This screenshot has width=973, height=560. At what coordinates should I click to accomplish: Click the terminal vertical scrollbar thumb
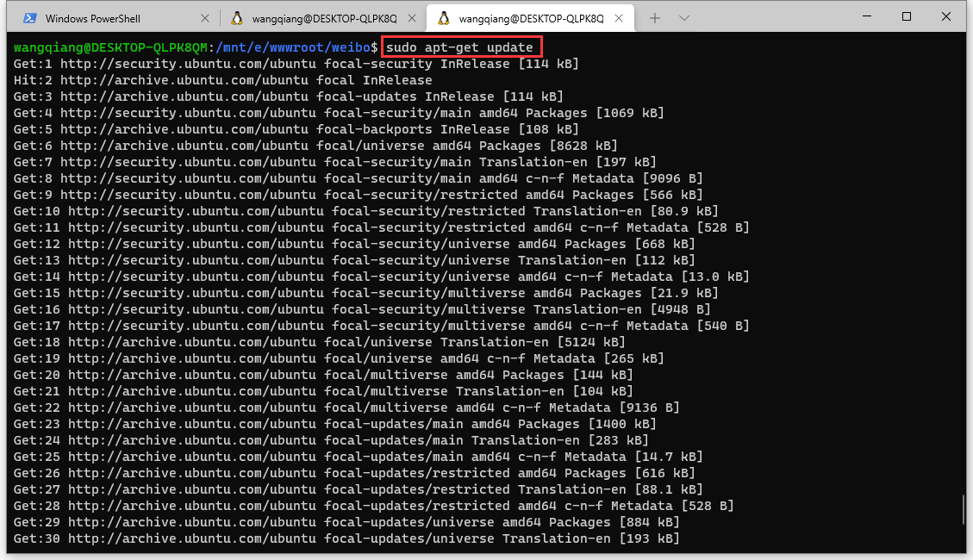(x=964, y=508)
